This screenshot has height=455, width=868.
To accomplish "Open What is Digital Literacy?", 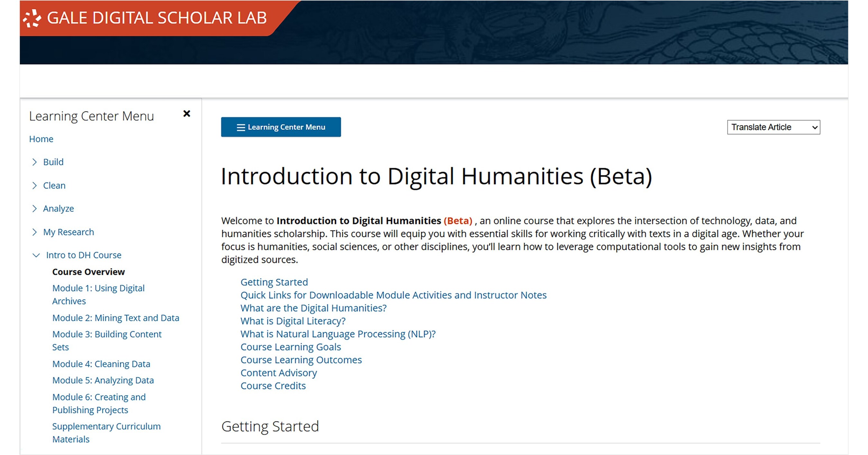I will [293, 321].
